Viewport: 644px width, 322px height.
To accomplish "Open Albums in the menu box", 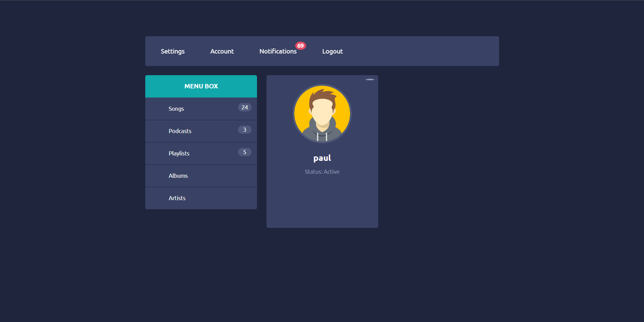I will 178,176.
